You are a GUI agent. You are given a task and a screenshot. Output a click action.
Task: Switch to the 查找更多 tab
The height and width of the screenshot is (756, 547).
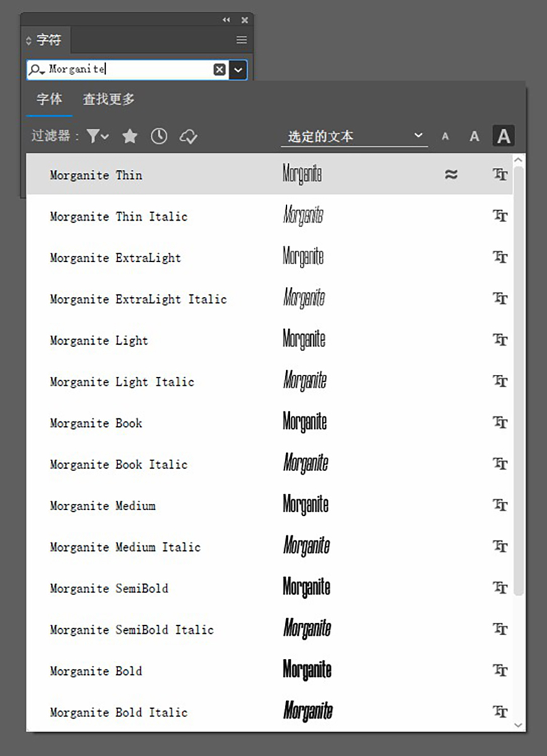(109, 99)
